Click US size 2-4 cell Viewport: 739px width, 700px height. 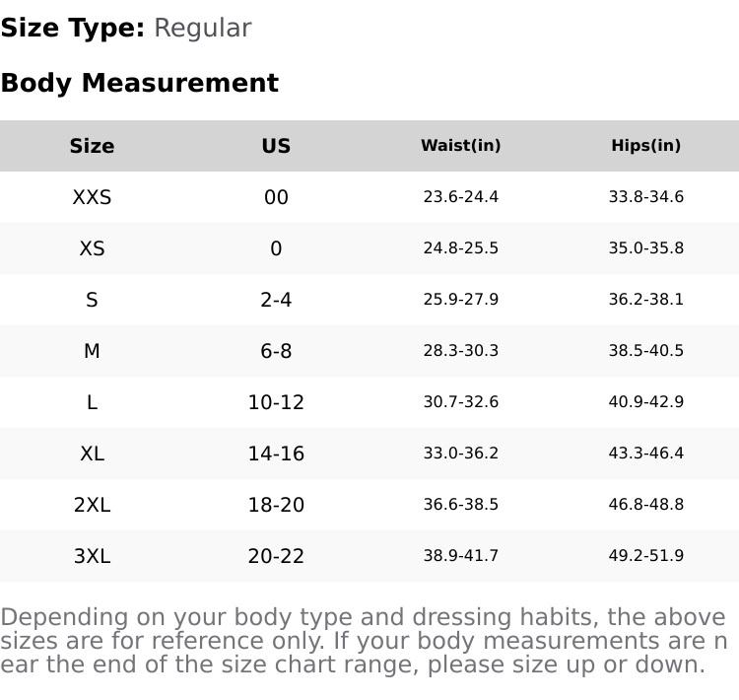click(276, 300)
